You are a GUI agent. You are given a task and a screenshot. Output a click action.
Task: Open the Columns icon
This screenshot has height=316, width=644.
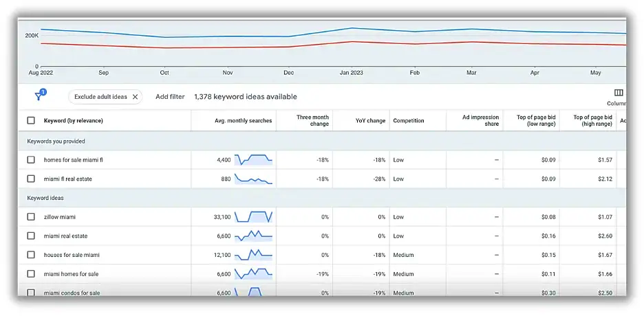619,93
